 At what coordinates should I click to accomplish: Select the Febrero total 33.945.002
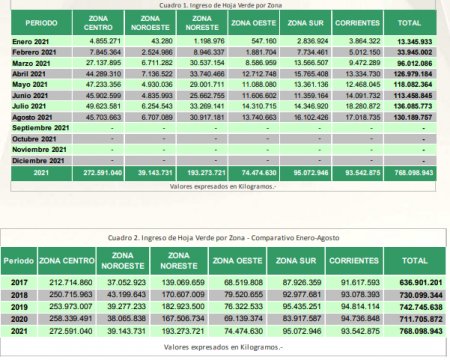(x=414, y=52)
